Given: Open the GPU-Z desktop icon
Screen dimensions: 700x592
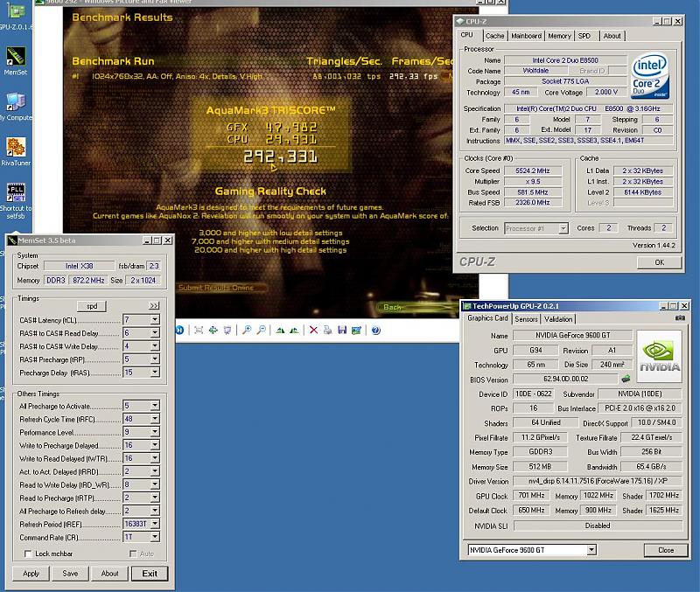Looking at the screenshot, I should pyautogui.click(x=16, y=16).
